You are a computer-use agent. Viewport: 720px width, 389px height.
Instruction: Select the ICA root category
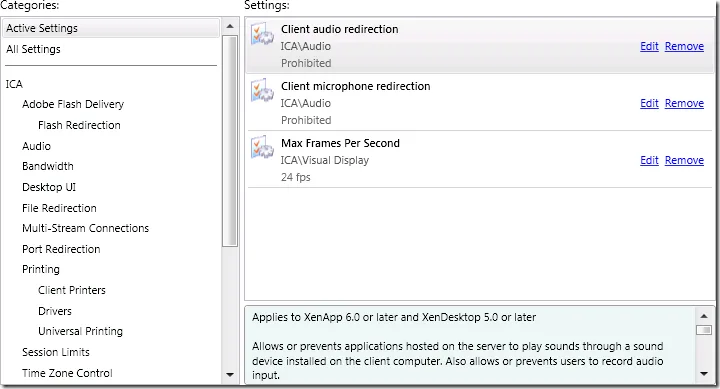pyautogui.click(x=14, y=84)
